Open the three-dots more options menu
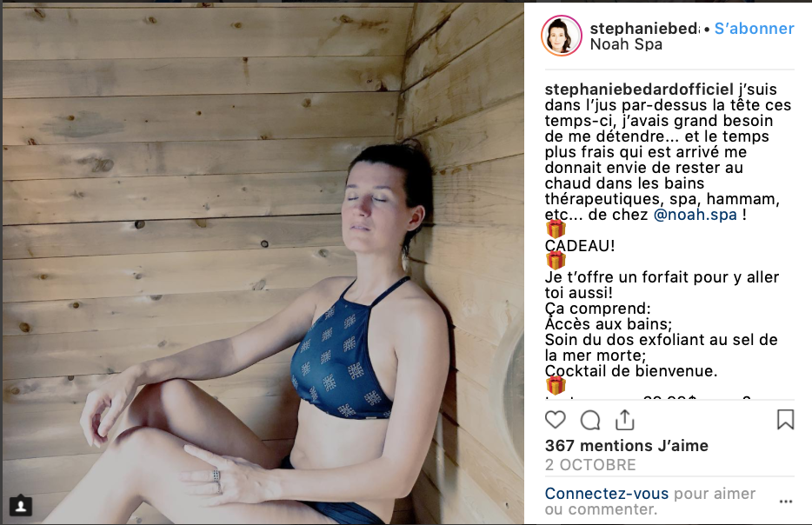This screenshot has height=525, width=812. 786,502
